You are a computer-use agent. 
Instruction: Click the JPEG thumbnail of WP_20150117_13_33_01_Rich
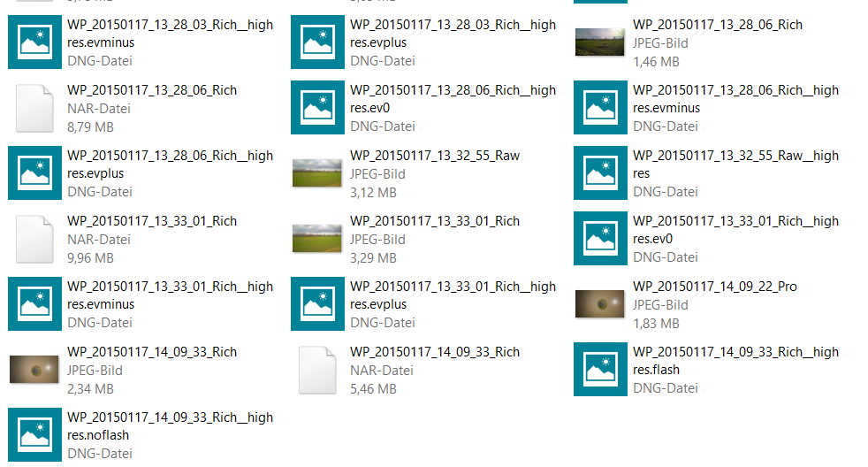click(317, 238)
